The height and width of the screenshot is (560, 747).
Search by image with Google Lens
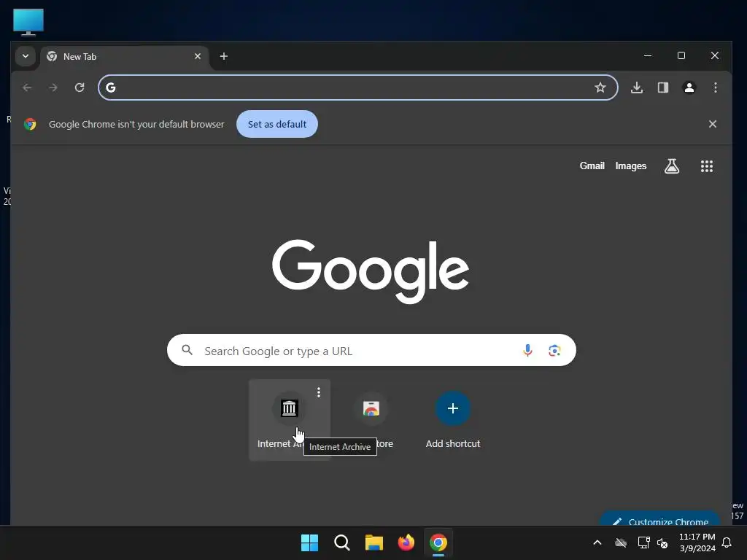pyautogui.click(x=554, y=351)
